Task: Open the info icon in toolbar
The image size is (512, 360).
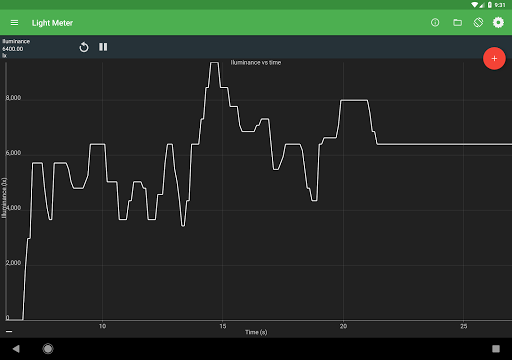Action: point(435,23)
